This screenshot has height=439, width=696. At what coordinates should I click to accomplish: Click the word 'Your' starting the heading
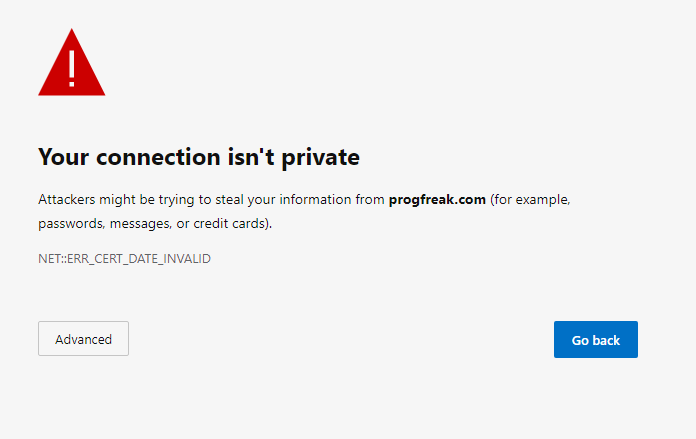63,157
